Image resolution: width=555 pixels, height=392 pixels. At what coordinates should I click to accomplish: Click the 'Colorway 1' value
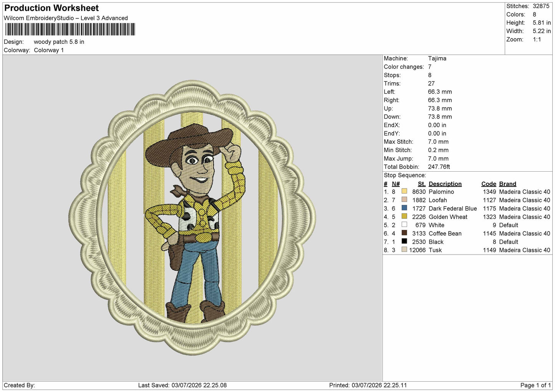[49, 50]
